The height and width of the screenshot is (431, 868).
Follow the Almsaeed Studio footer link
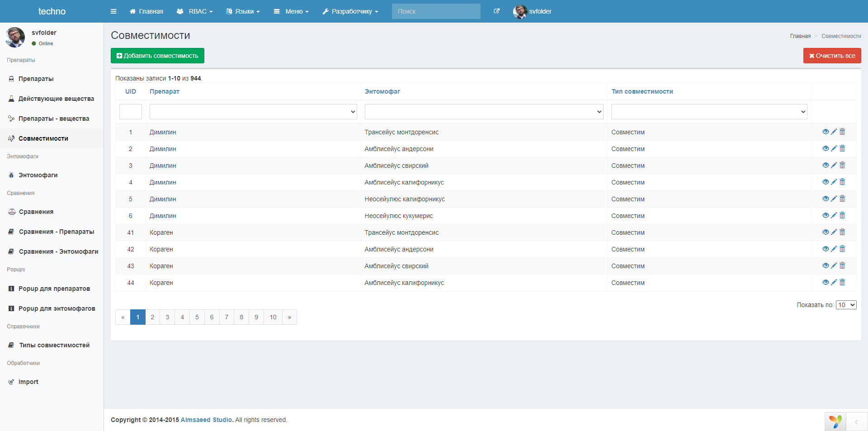(206, 420)
